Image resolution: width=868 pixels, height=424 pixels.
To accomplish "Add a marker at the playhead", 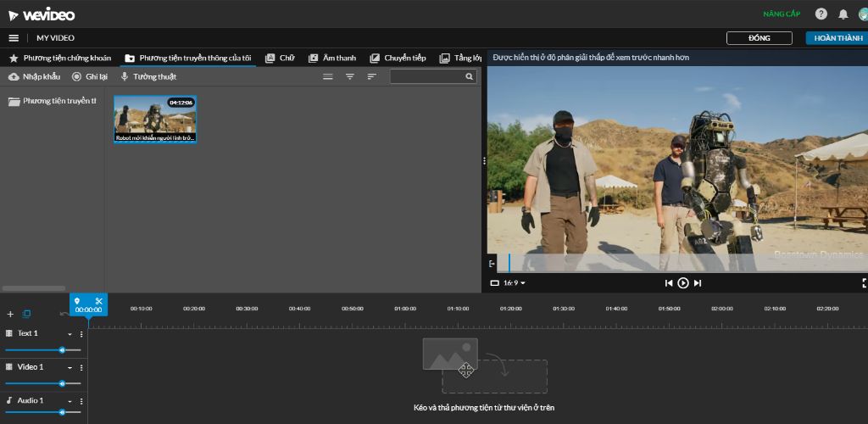I will [x=77, y=301].
